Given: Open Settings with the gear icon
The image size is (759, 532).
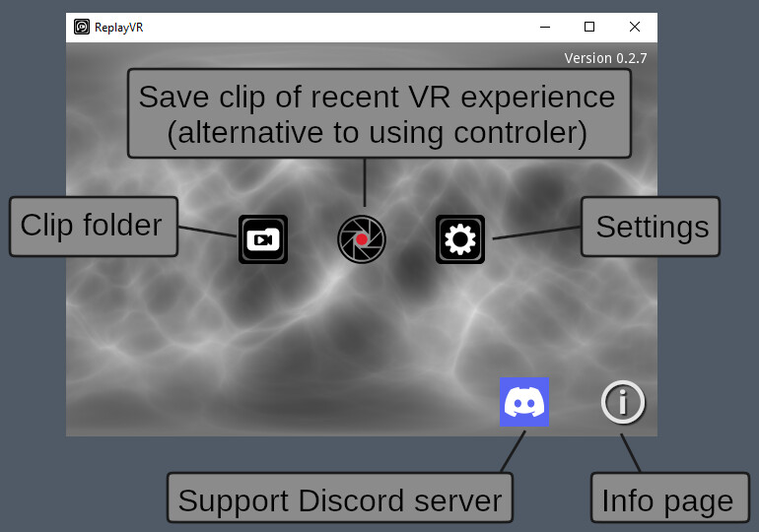Looking at the screenshot, I should [460, 239].
